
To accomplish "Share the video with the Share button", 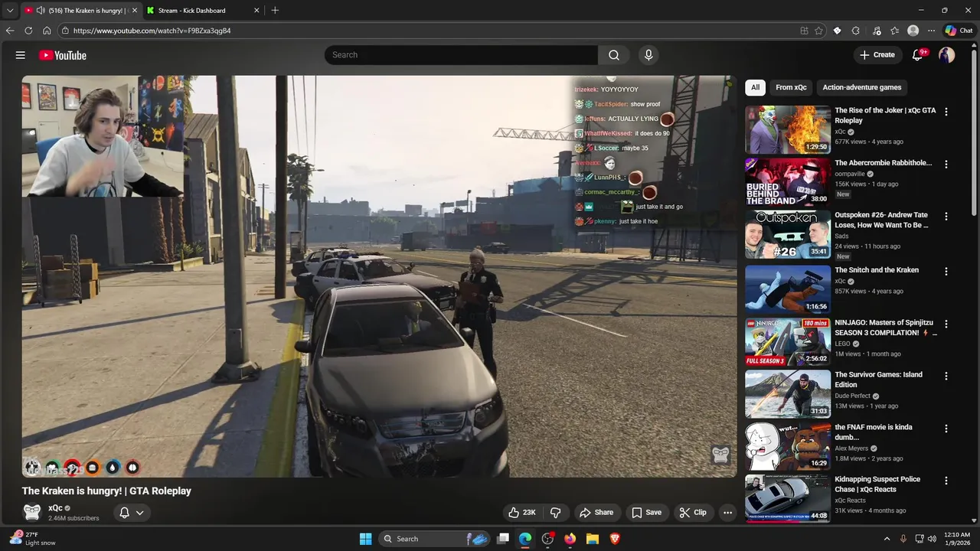I will click(x=596, y=513).
